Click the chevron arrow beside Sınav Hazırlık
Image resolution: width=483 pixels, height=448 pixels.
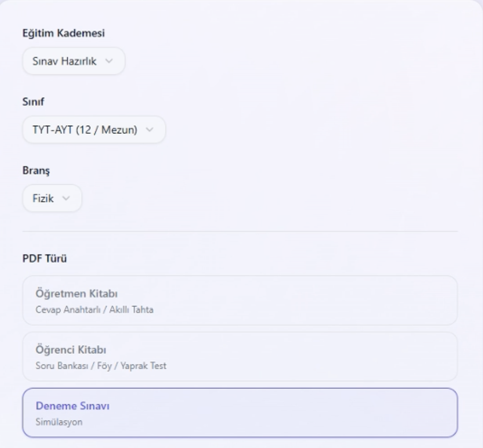(x=109, y=61)
